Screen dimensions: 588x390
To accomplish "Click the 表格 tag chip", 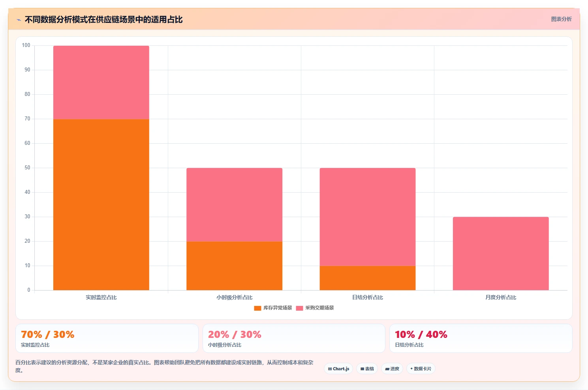I will point(367,369).
